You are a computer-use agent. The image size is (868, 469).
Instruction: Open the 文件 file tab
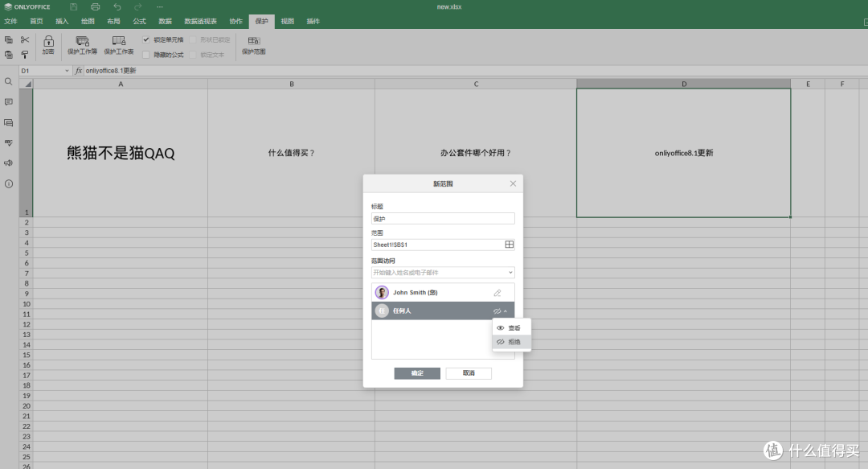pyautogui.click(x=10, y=21)
